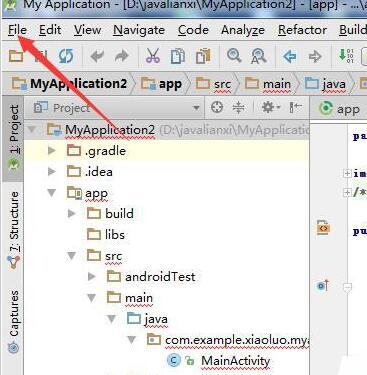Screen dimensions: 367x375
Task: Click the Replace magnifier icon
Action: point(258,56)
